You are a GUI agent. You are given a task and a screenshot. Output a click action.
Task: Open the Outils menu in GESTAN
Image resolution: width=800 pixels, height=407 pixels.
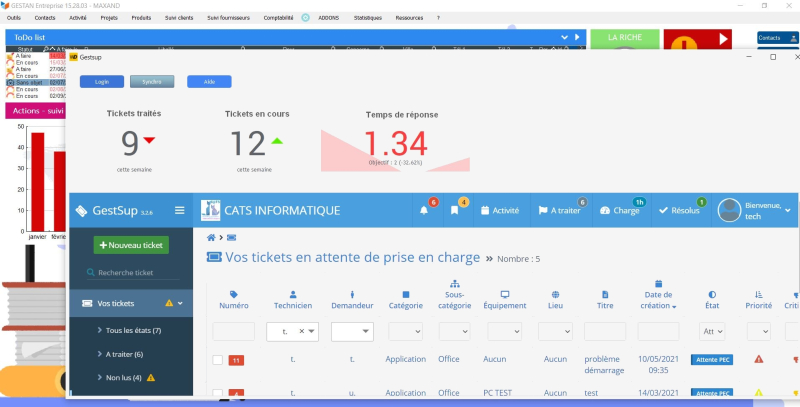pyautogui.click(x=14, y=18)
